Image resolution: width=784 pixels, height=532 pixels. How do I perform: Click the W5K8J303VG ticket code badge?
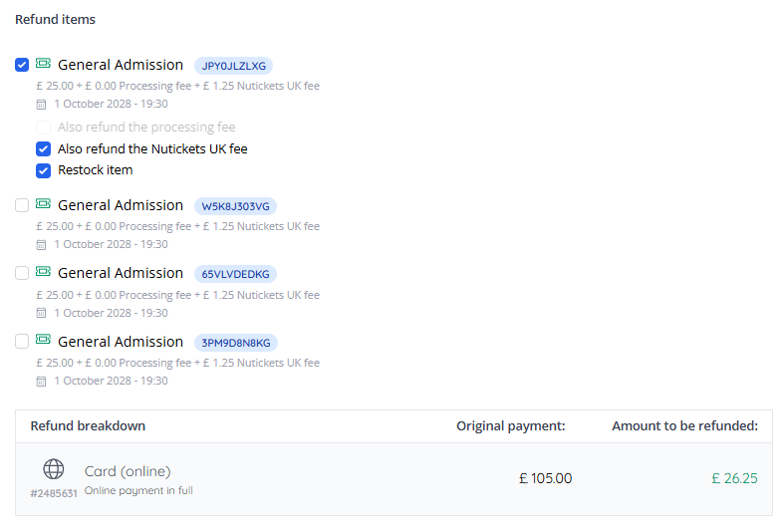(235, 206)
